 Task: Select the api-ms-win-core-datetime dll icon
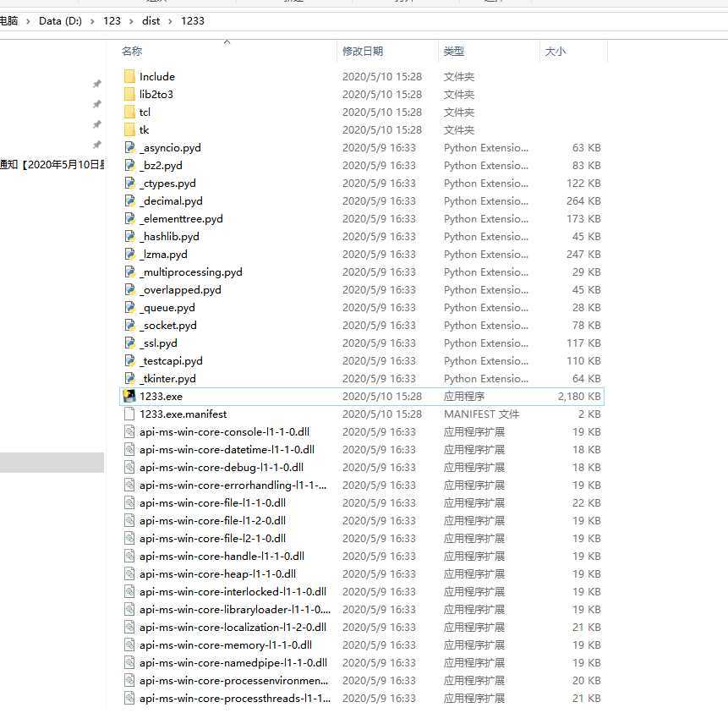(x=129, y=449)
